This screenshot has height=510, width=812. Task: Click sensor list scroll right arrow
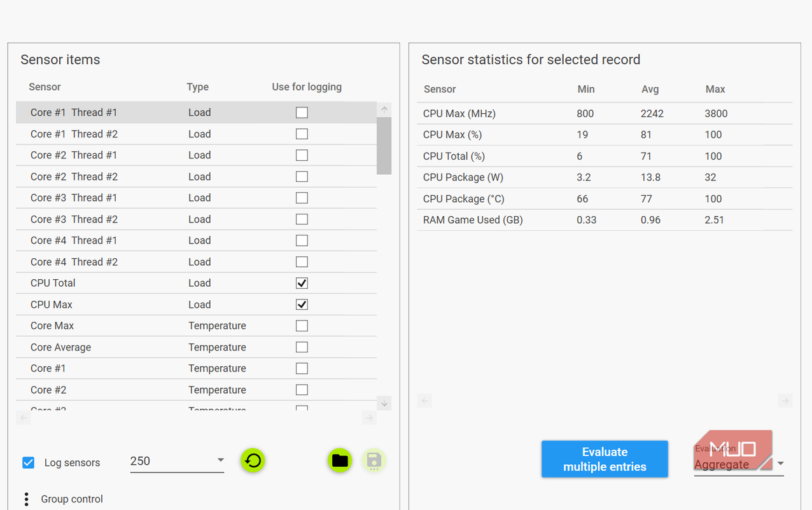(x=369, y=418)
